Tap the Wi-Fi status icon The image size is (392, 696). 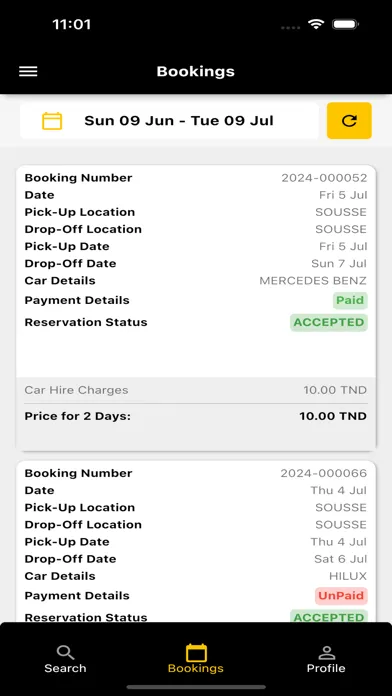point(316,24)
